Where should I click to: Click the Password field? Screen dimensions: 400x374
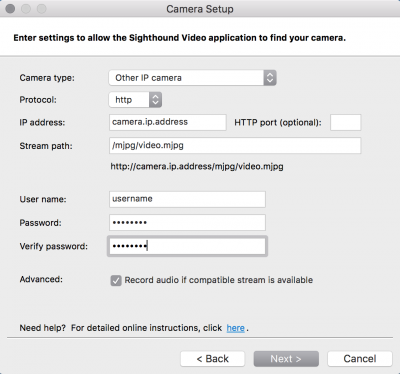pyautogui.click(x=187, y=222)
